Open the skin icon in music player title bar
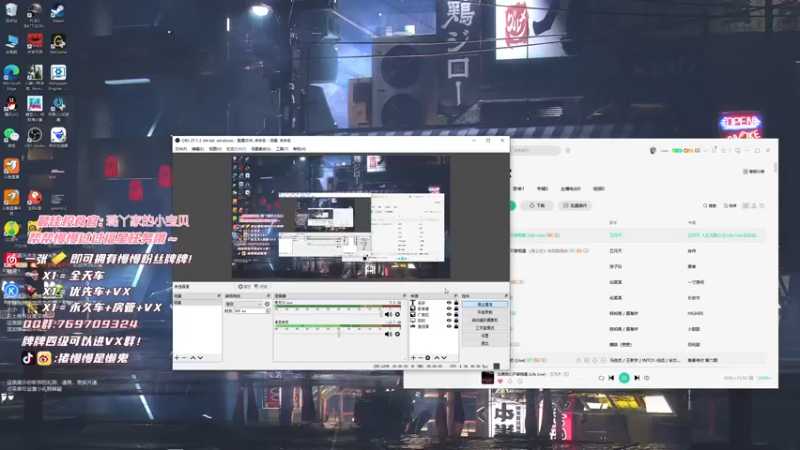Screen dimensions: 800x450 [x=714, y=150]
